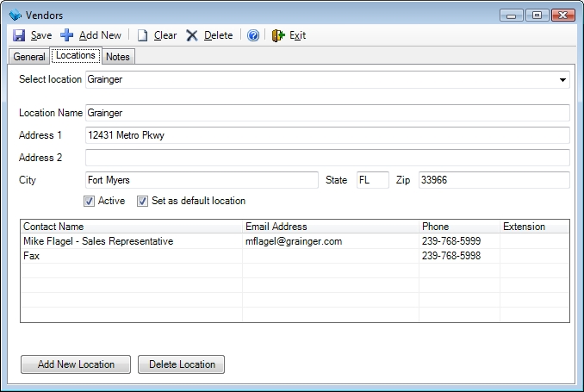Click the blue plus Add New icon
Screen dimensions: 584x392
[67, 35]
